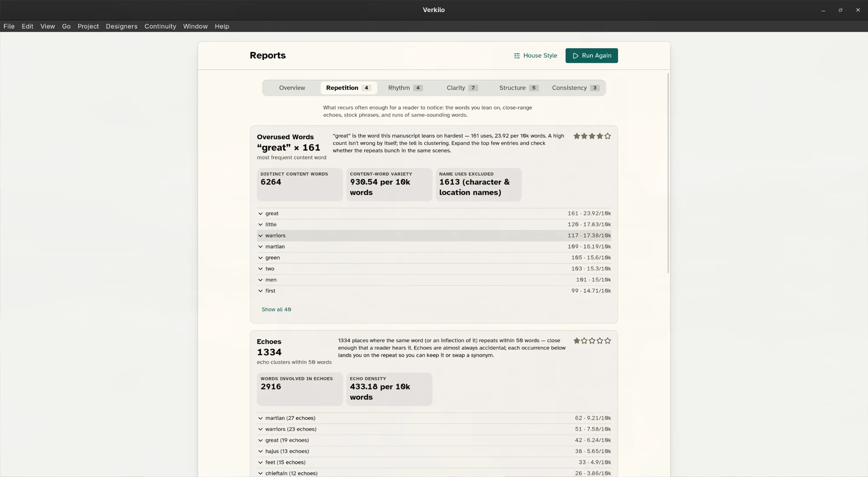The image size is (868, 477).
Task: Click the fourth star of Overused Words rating
Action: (x=600, y=136)
